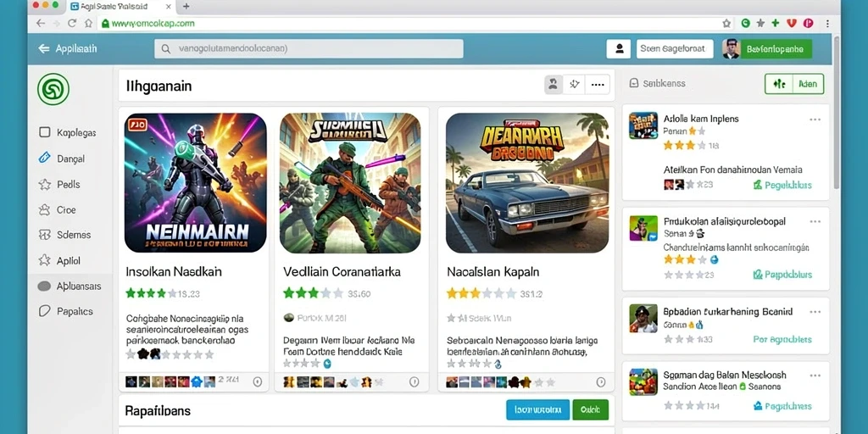The height and width of the screenshot is (434, 868).
Task: Open options for Spbadian Purkarhening Bcanird
Action: tap(815, 312)
